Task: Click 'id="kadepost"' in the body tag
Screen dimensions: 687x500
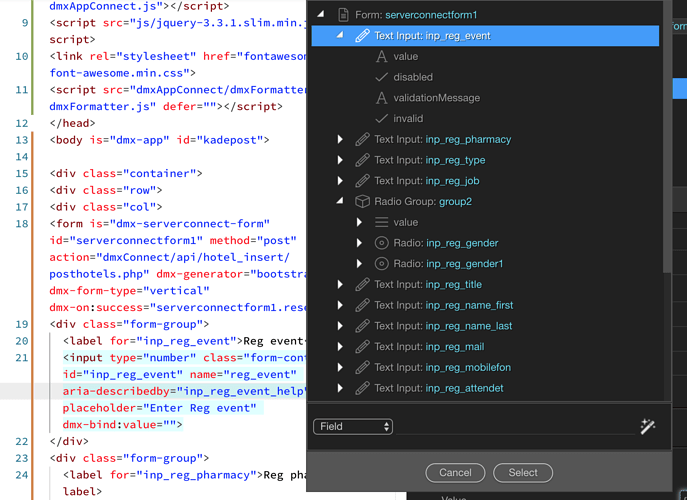Action: [219, 140]
